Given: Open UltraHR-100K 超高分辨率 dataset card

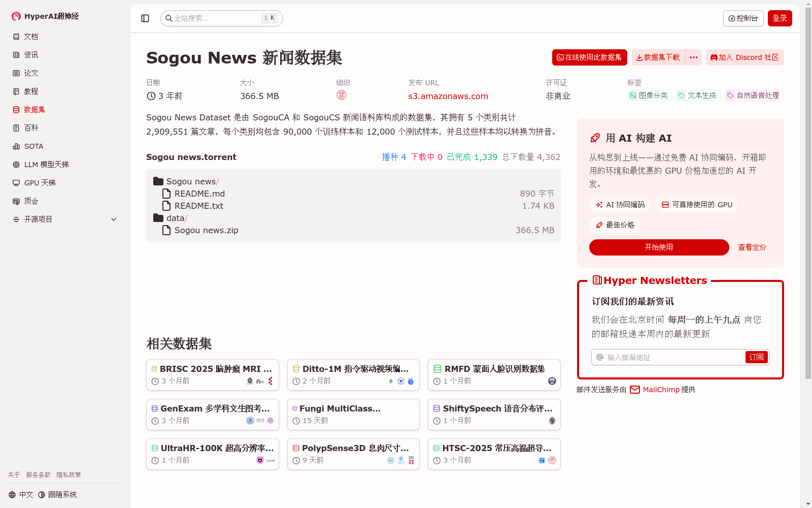Looking at the screenshot, I should pos(213,454).
